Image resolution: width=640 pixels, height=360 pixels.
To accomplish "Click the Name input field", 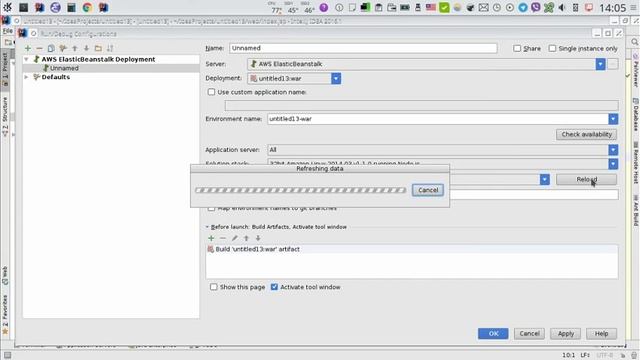I will coord(363,48).
